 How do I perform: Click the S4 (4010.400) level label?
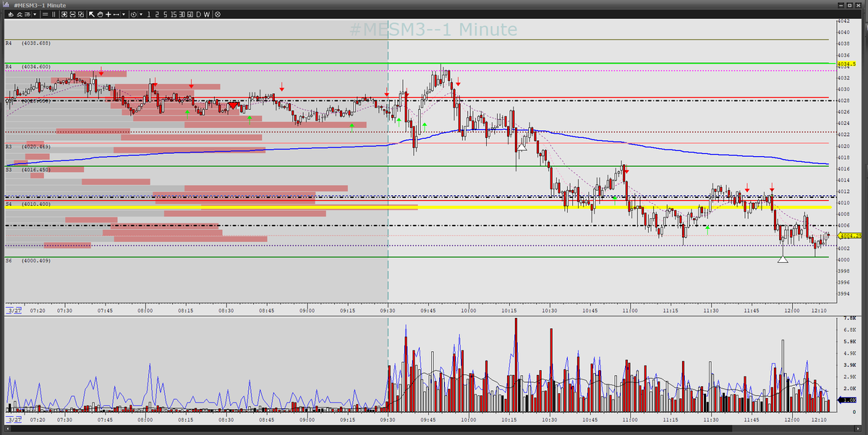27,204
